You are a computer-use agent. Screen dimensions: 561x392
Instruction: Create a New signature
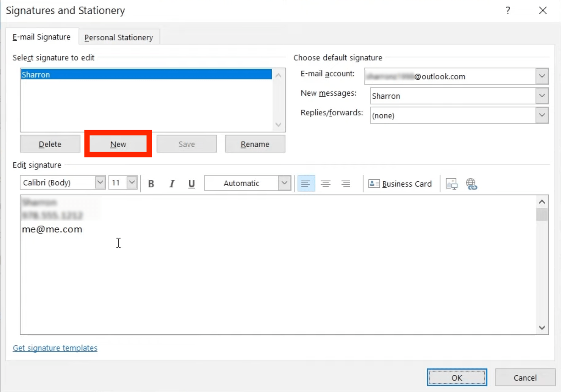pos(118,144)
